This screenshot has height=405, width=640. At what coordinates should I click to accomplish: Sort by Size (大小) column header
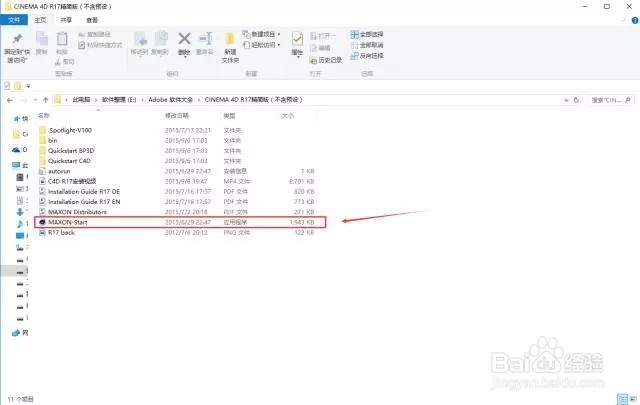[288, 116]
